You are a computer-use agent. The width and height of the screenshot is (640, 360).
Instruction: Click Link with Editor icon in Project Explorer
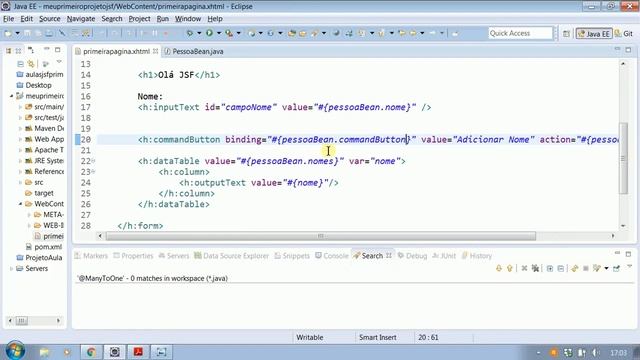point(31,64)
